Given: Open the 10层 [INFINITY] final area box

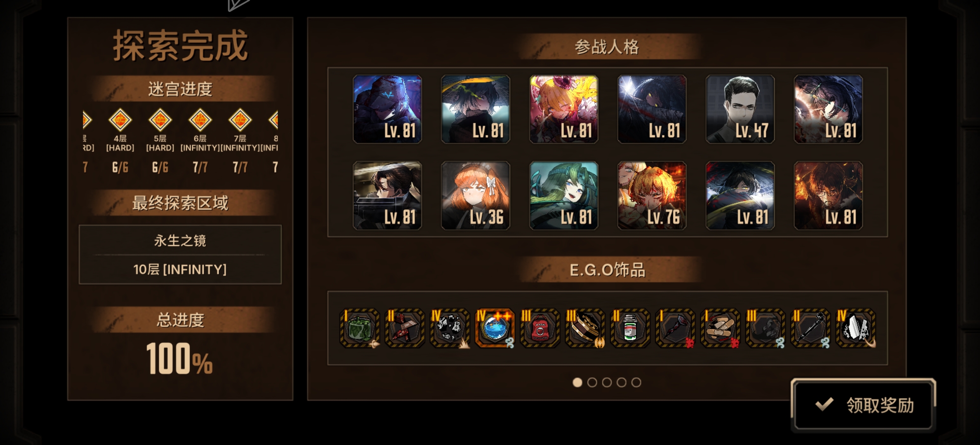Looking at the screenshot, I should 180,255.
